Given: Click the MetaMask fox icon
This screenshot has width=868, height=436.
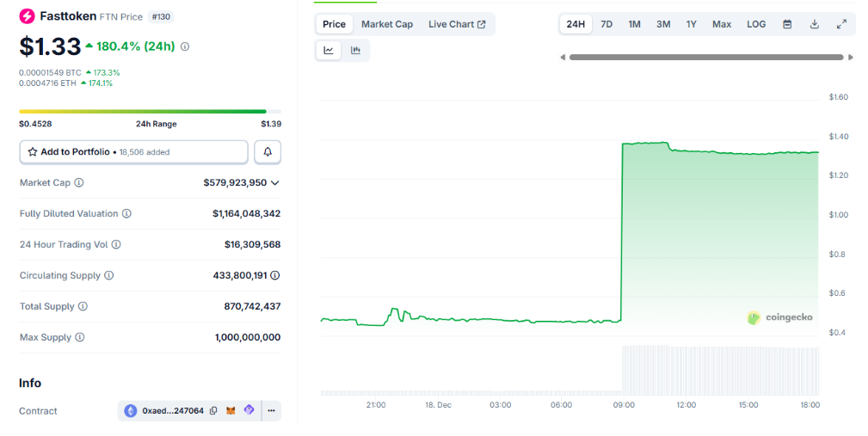Looking at the screenshot, I should pos(231,411).
